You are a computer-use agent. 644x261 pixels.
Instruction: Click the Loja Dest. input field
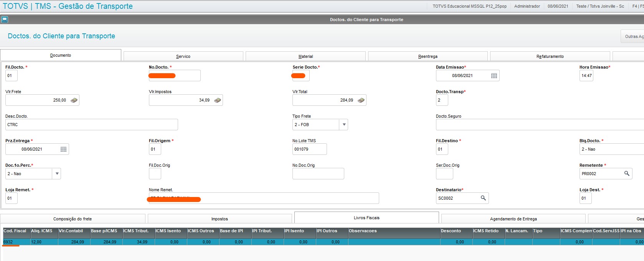point(585,198)
